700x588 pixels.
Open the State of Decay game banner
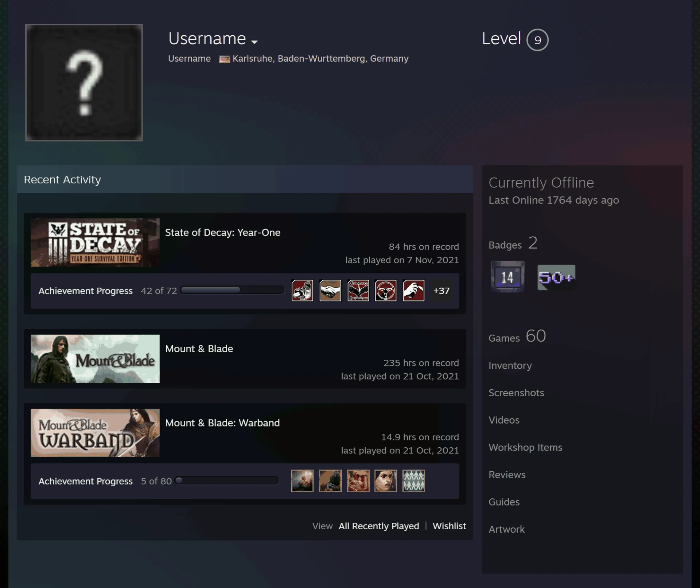pyautogui.click(x=95, y=242)
